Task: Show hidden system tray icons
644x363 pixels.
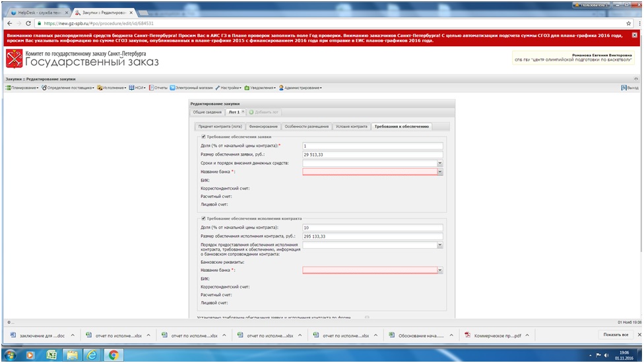Action: (x=591, y=355)
